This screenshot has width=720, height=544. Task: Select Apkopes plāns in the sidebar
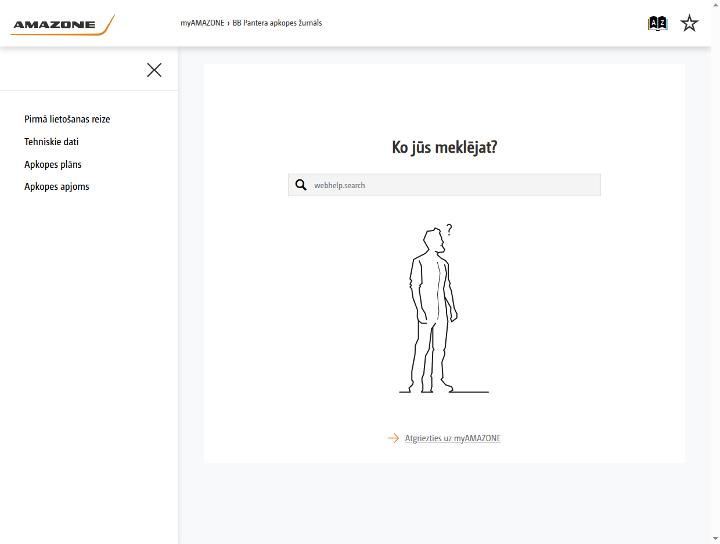click(x=53, y=164)
